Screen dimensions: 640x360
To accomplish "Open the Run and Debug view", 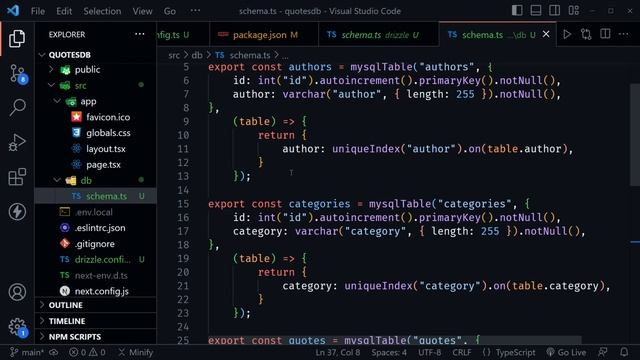I will tap(17, 142).
